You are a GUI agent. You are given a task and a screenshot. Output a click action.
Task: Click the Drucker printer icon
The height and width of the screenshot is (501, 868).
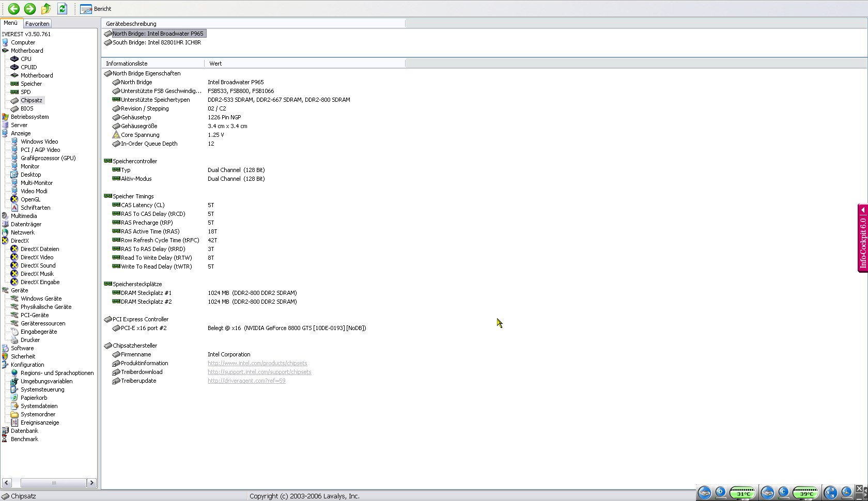14,340
